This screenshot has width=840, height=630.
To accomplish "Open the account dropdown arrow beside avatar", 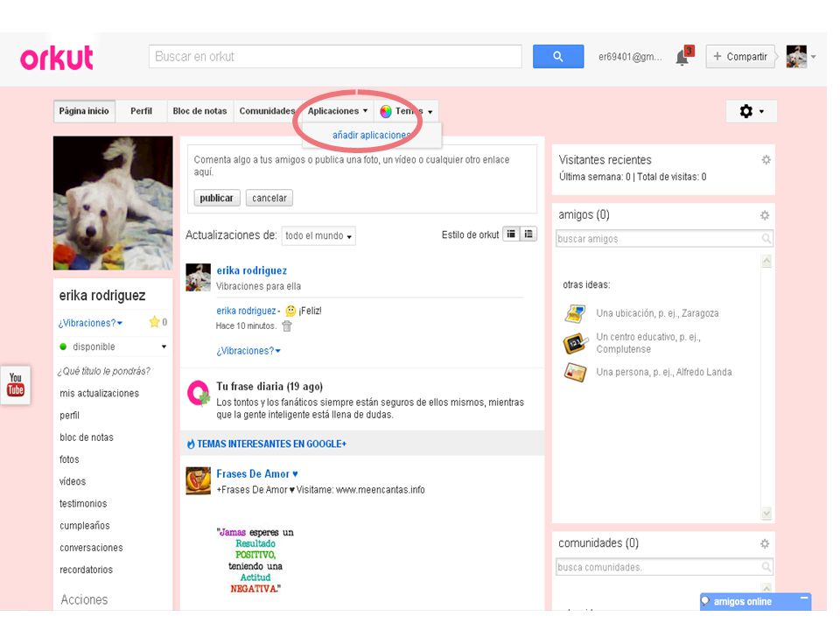I will (x=813, y=57).
